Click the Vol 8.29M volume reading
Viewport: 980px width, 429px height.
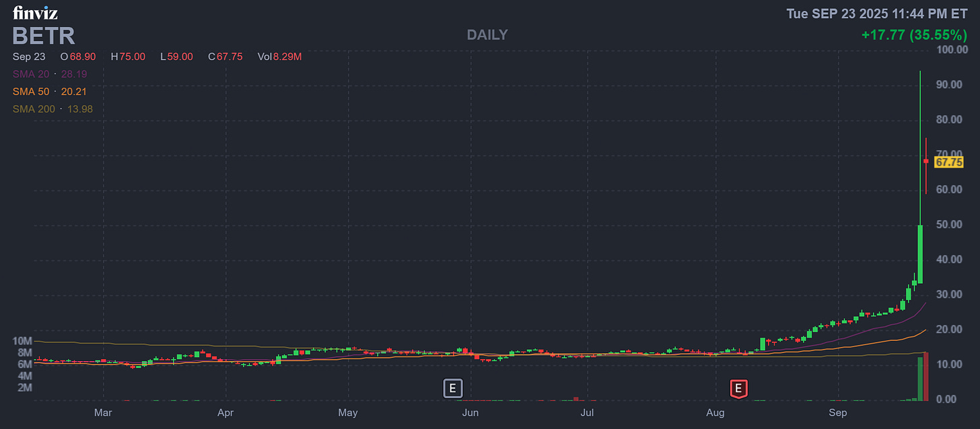pos(279,56)
